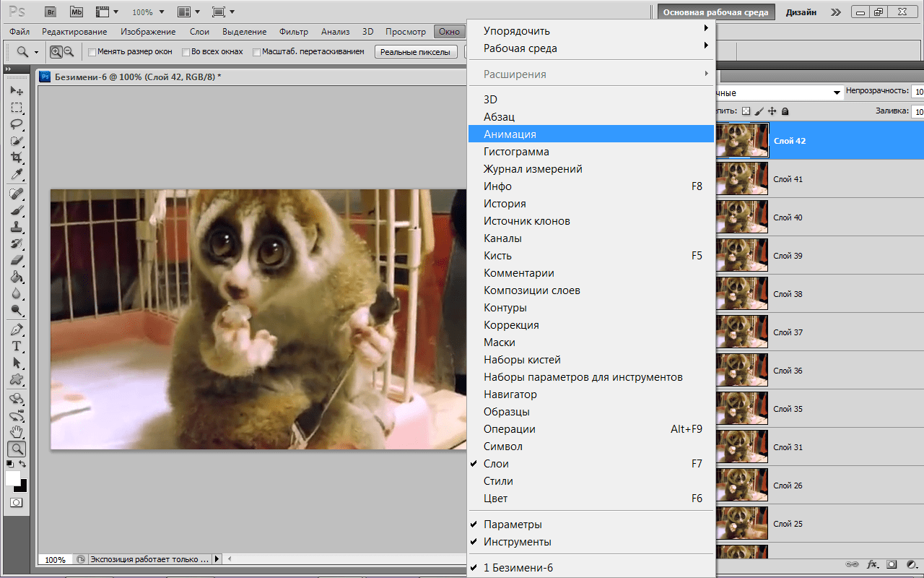This screenshot has height=578, width=924.
Task: Select the Crop tool
Action: tap(16, 158)
